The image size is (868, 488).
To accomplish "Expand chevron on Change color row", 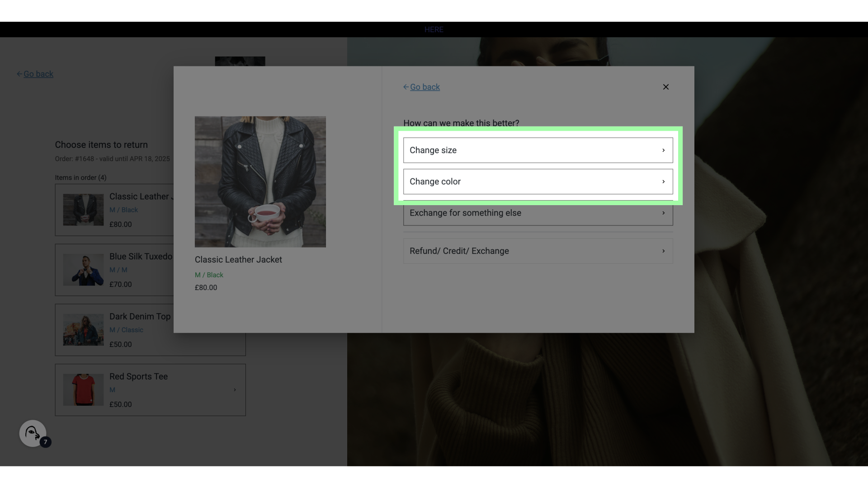I will (663, 181).
